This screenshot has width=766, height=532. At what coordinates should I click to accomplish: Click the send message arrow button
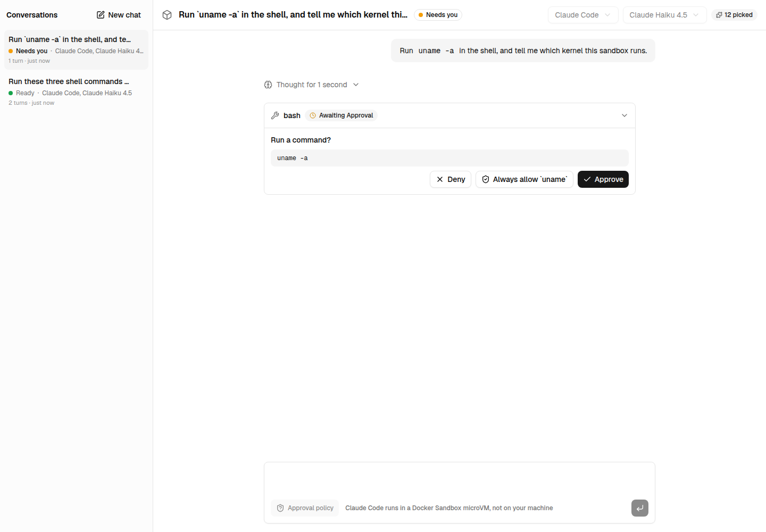[640, 508]
